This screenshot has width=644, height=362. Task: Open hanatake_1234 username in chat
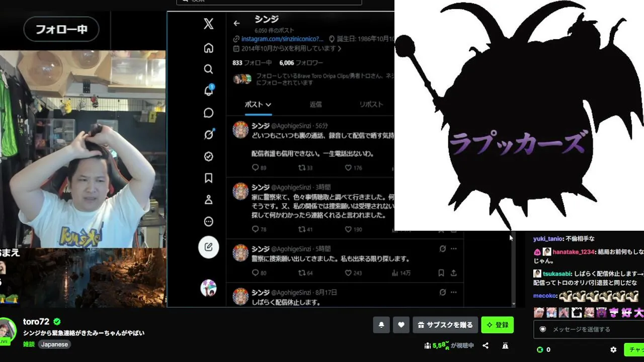click(x=573, y=252)
